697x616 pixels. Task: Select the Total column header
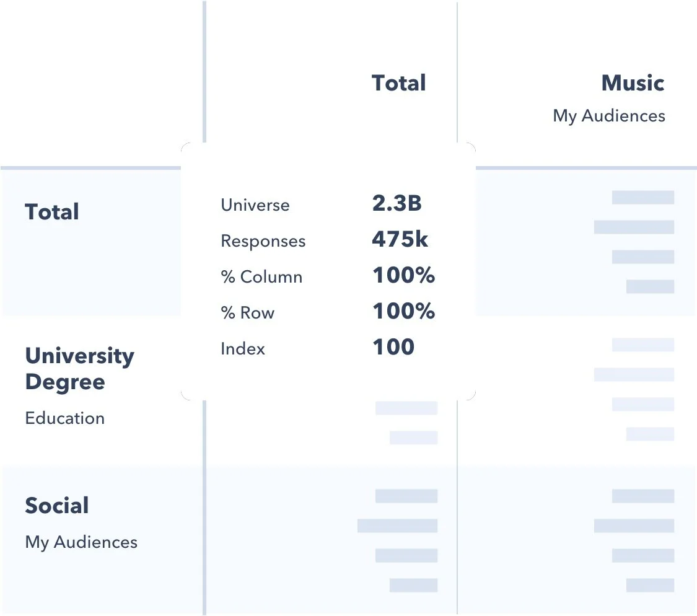pos(399,83)
